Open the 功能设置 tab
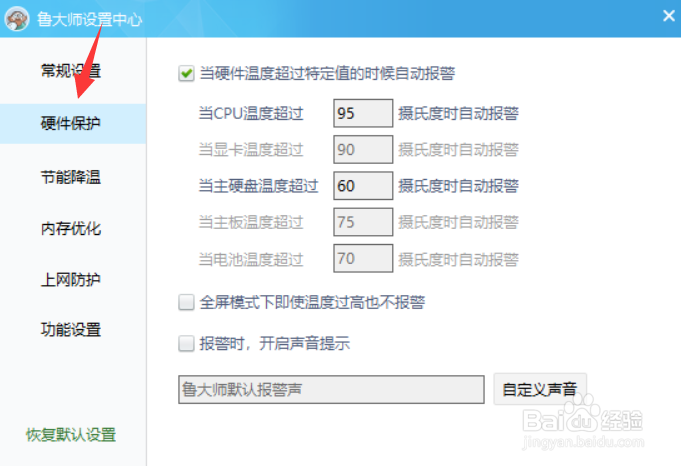 pos(71,329)
